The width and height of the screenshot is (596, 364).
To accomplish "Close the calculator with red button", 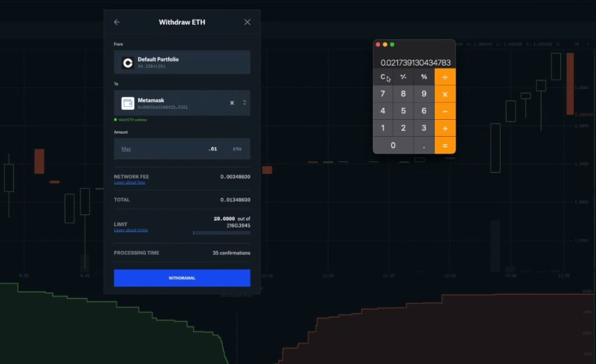I will pos(378,44).
